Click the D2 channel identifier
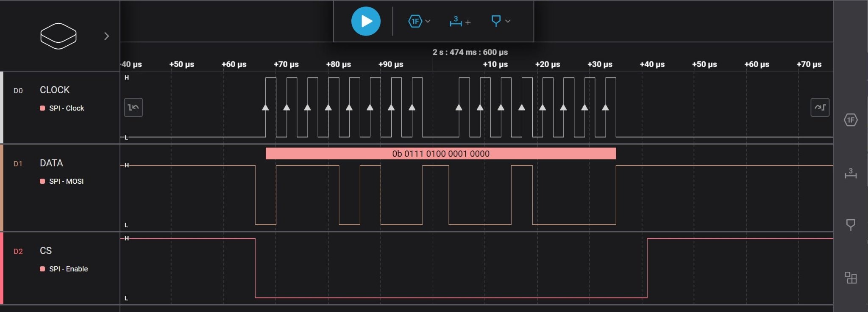868x312 pixels. (18, 251)
